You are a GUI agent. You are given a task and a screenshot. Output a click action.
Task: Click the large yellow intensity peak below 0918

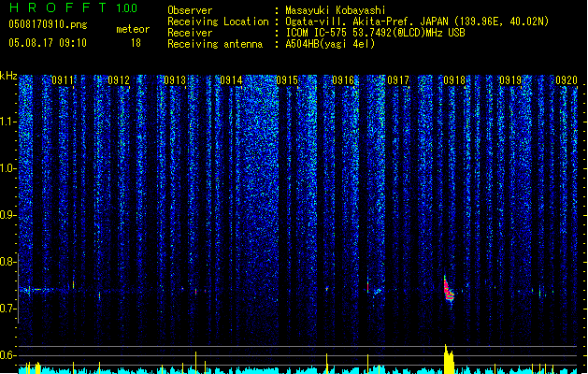(x=449, y=359)
